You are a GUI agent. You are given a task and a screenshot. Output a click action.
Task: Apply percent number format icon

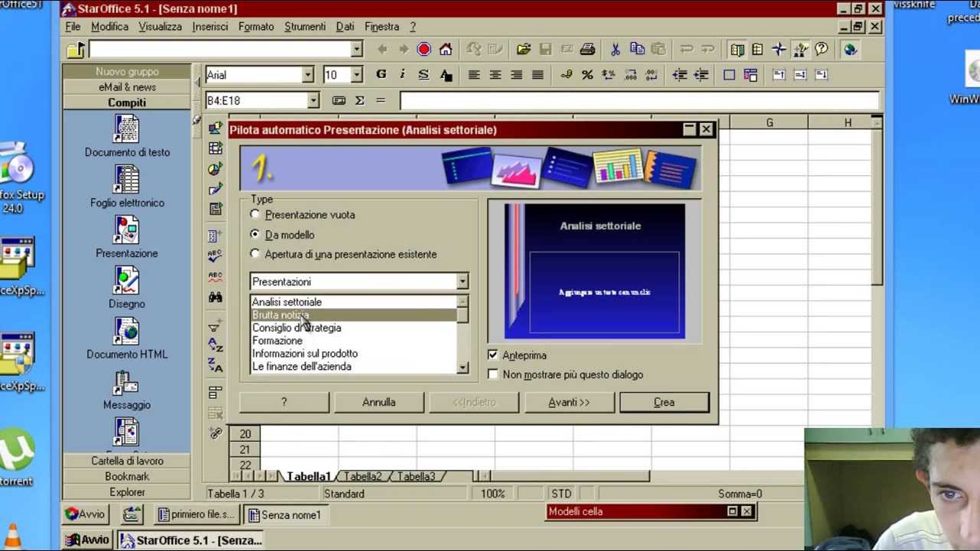(587, 75)
